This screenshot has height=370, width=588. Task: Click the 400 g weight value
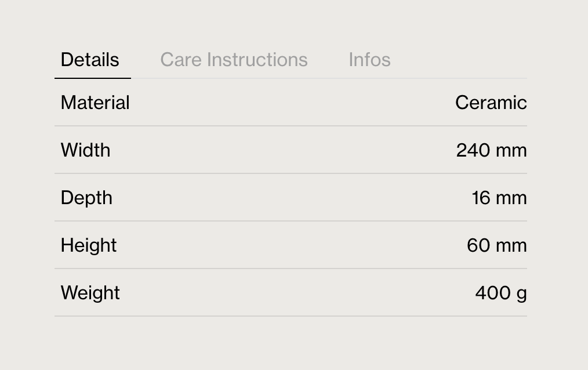pos(500,293)
